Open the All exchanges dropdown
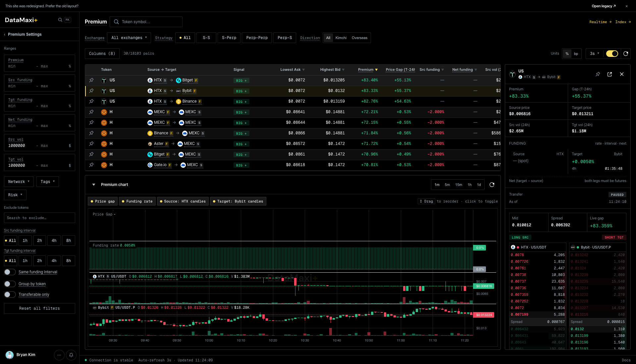The width and height of the screenshot is (636, 364). 129,38
